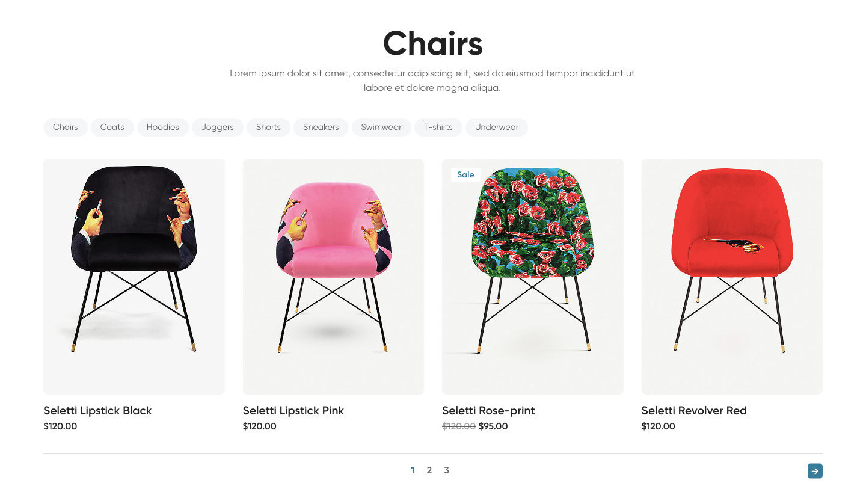Open the pink lipstick chair thumbnail
Screen dimensions: 866x504
coord(333,276)
